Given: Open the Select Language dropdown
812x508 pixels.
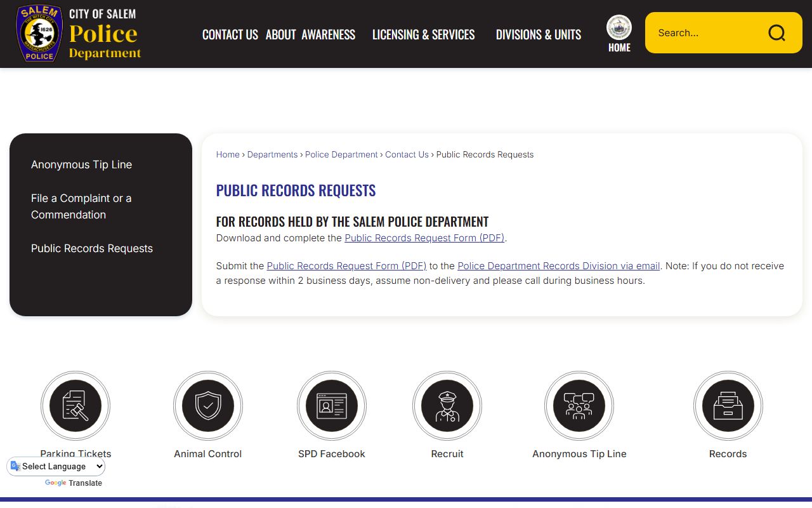Looking at the screenshot, I should pyautogui.click(x=56, y=466).
